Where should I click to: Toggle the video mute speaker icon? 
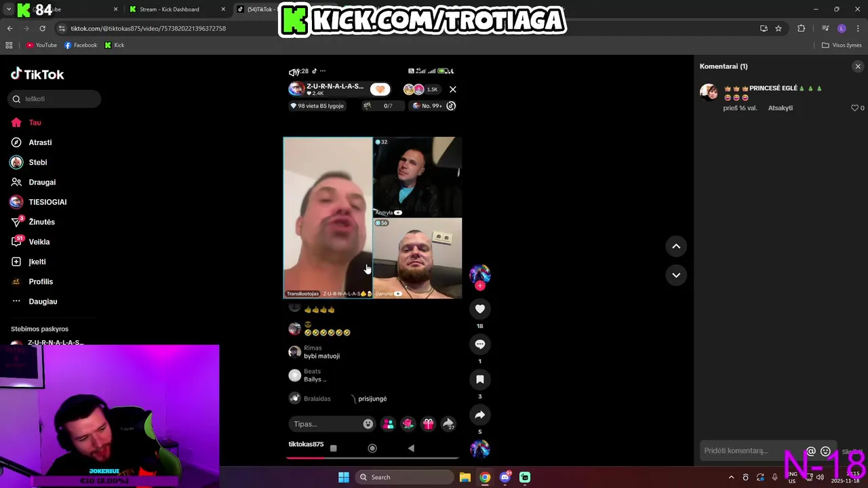(294, 72)
